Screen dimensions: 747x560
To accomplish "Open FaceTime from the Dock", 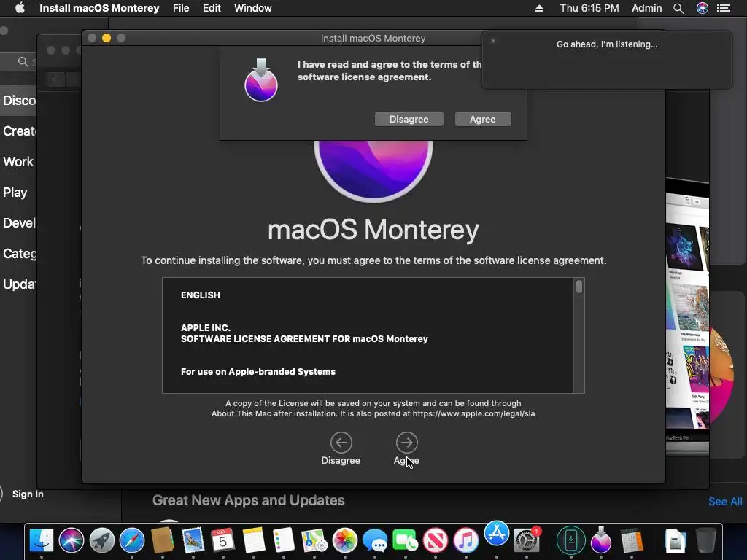I will coord(405,542).
